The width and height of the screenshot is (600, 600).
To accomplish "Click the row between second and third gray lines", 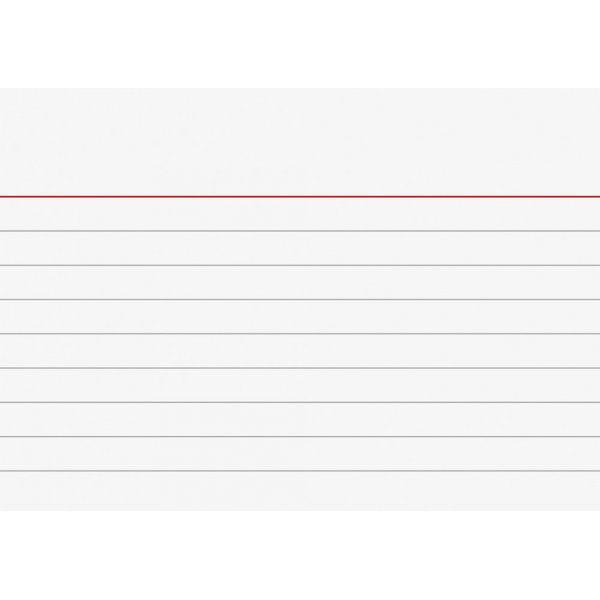I will pos(300,282).
